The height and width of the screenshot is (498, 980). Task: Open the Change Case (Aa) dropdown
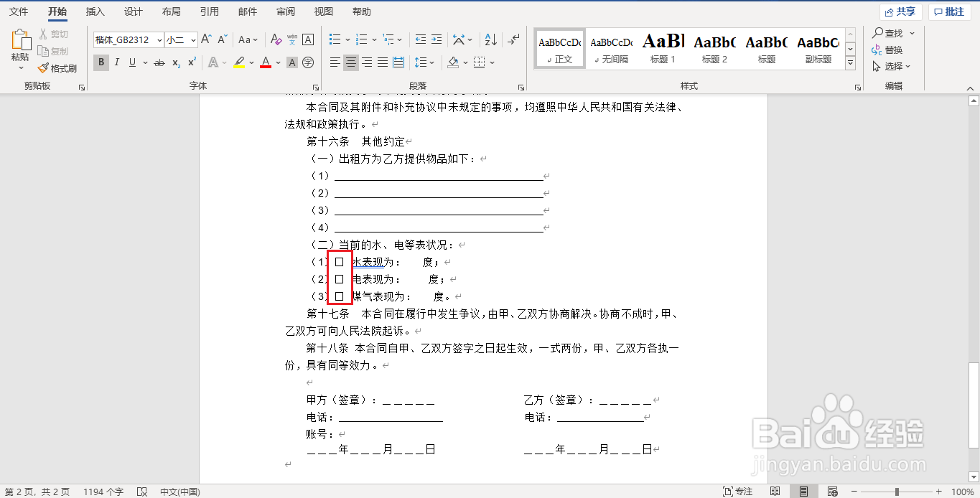click(x=248, y=39)
